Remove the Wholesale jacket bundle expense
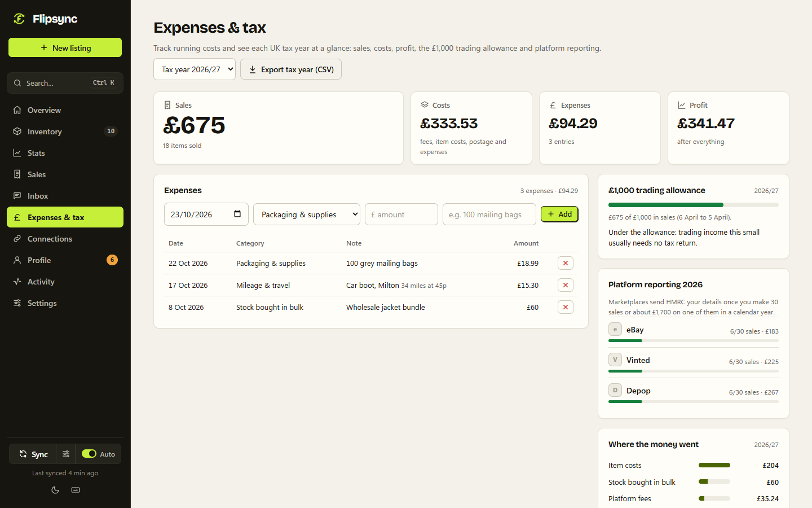812x508 pixels. [x=566, y=307]
